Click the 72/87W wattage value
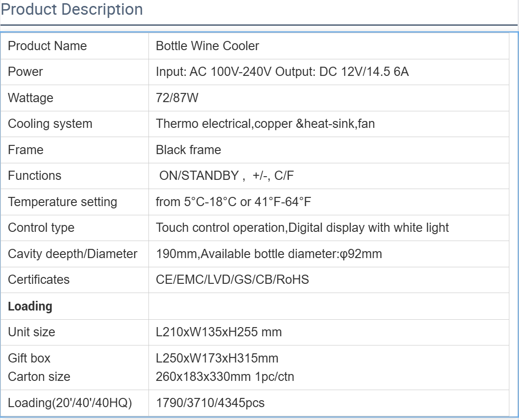 click(x=177, y=98)
